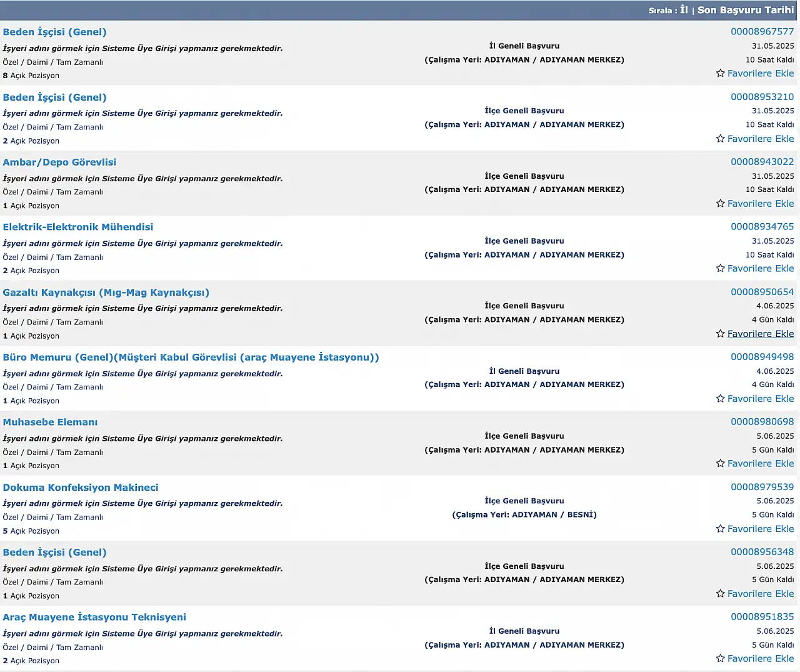Click date 31.05.2025 in Elektrik-Elektronik Mühendisi row
Image resolution: width=800 pixels, height=672 pixels.
pos(773,241)
